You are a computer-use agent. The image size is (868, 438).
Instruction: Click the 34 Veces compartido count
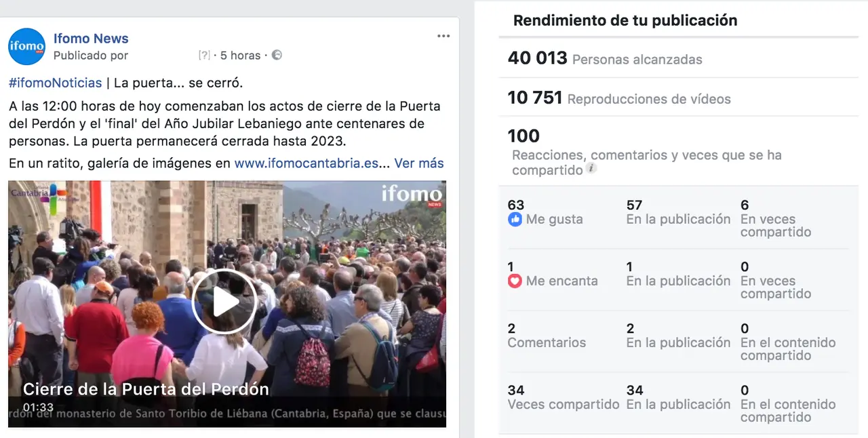coord(564,397)
